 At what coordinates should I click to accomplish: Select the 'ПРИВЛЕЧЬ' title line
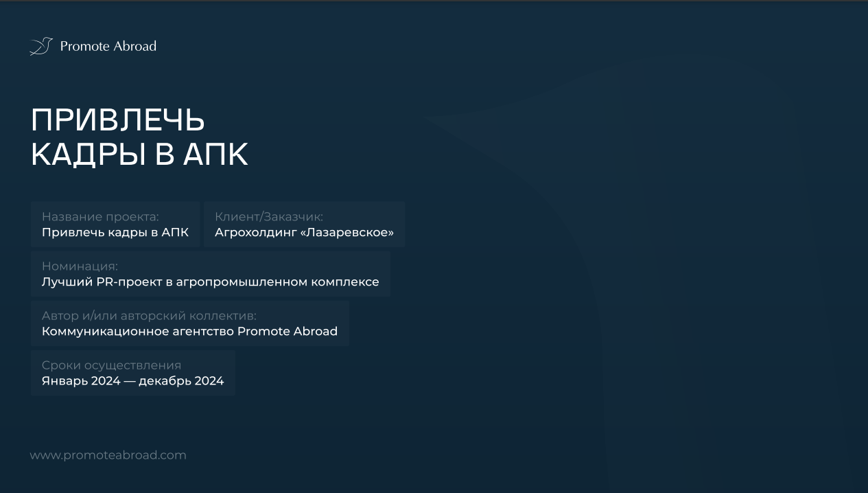[118, 120]
